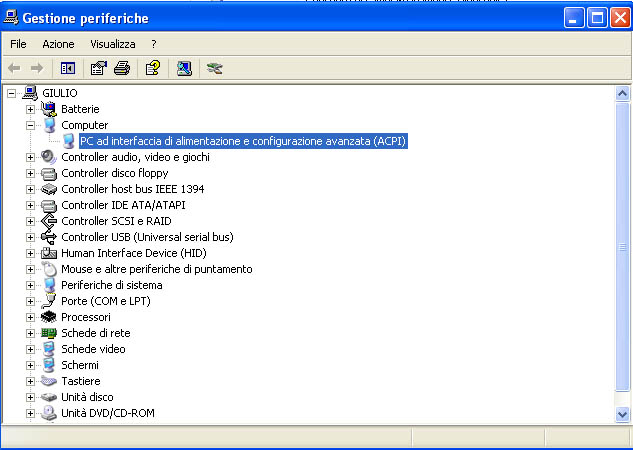Expand the Periferiche di sistema node
This screenshot has height=450, width=633.
tap(30, 285)
